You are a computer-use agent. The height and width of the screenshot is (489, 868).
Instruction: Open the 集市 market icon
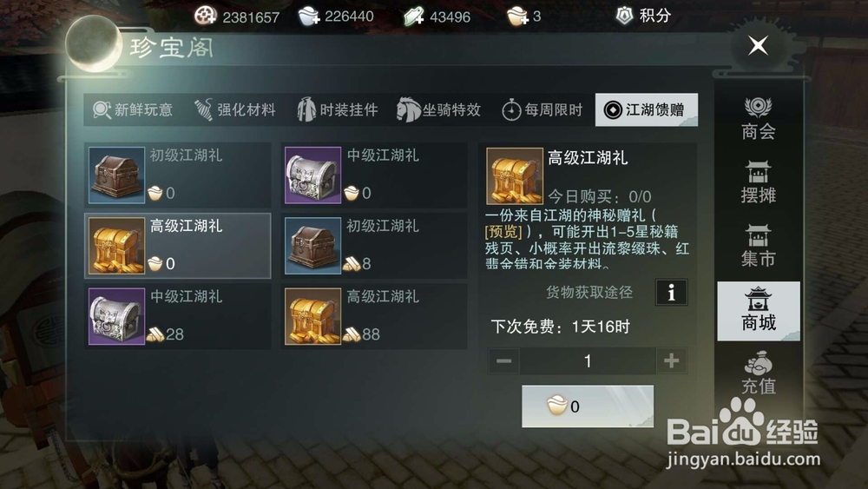(x=758, y=245)
